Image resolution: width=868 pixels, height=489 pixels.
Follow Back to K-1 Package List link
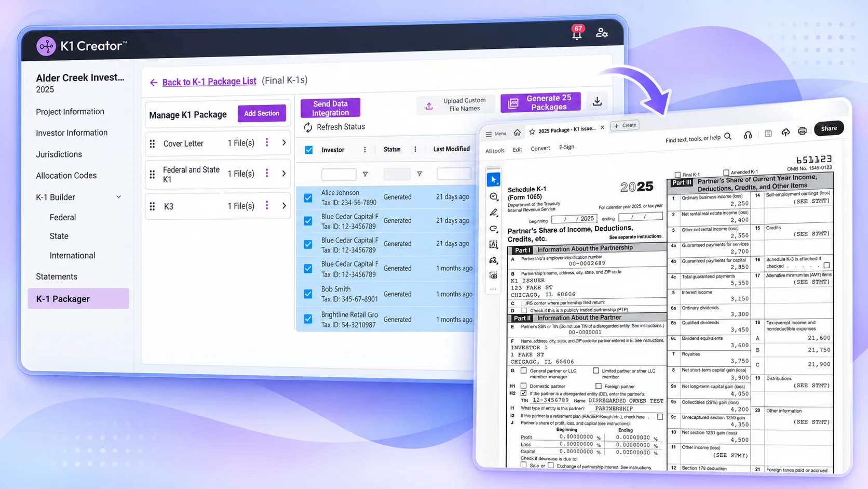pyautogui.click(x=209, y=82)
